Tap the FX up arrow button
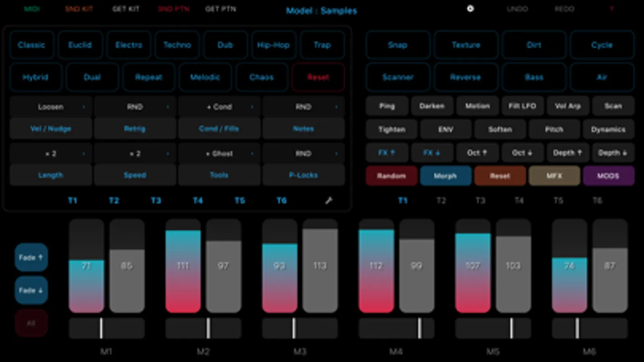This screenshot has height=362, width=644. click(386, 153)
